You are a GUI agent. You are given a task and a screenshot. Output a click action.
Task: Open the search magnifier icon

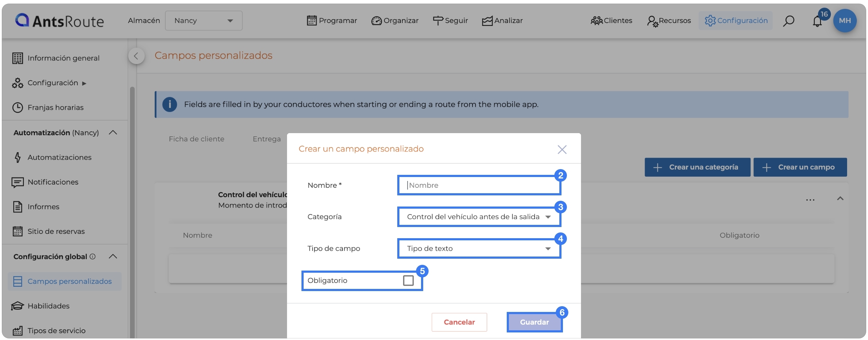click(x=788, y=21)
